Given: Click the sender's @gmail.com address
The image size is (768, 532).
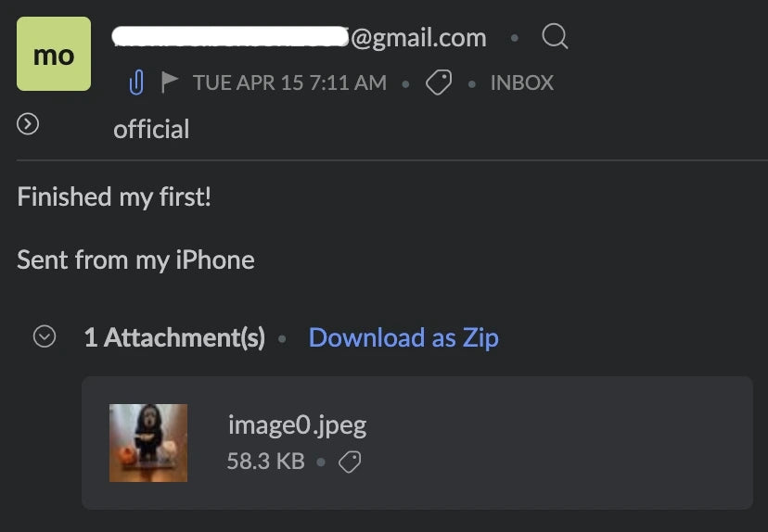Looking at the screenshot, I should pyautogui.click(x=300, y=37).
